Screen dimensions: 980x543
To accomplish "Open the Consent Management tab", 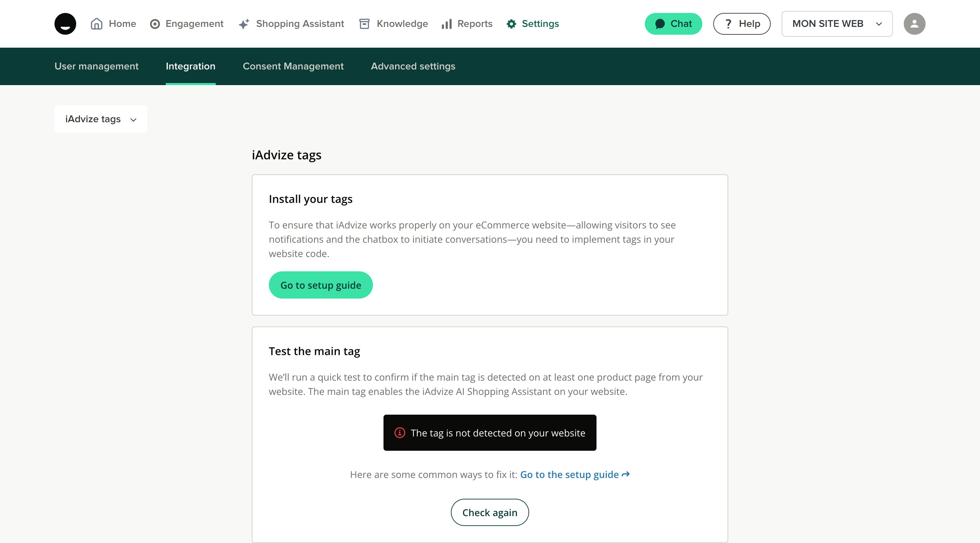I will (293, 66).
